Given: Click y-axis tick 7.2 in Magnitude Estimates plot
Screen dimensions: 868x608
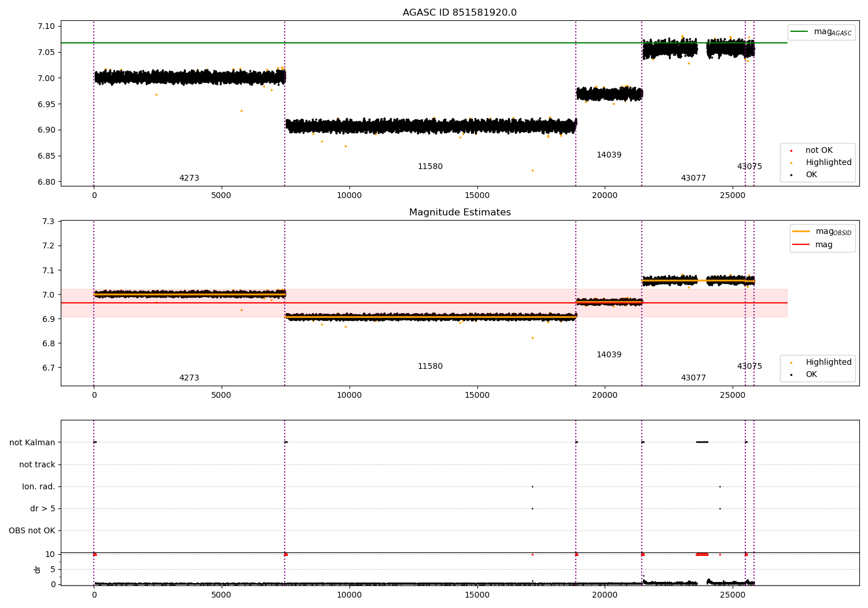Looking at the screenshot, I should [x=49, y=246].
